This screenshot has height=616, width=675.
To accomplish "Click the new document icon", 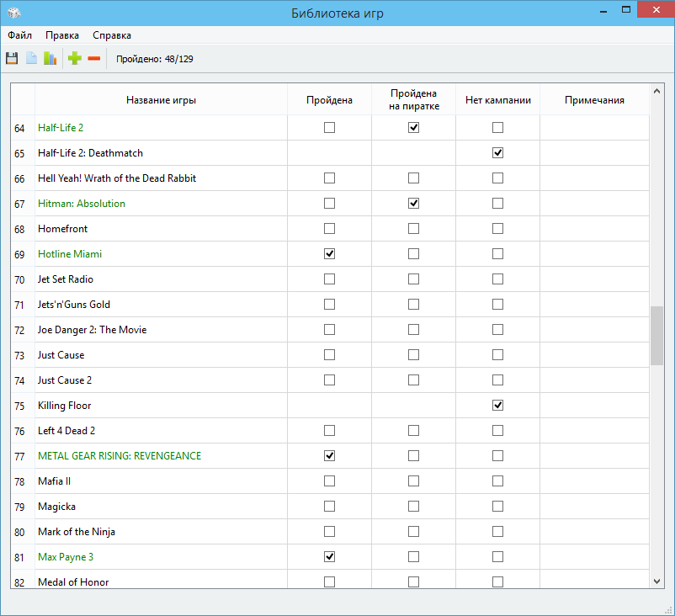I will [31, 58].
